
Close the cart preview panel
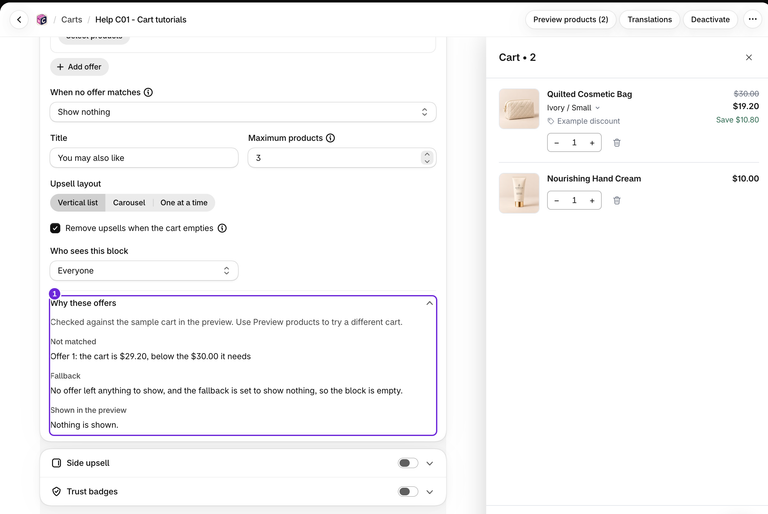click(748, 57)
